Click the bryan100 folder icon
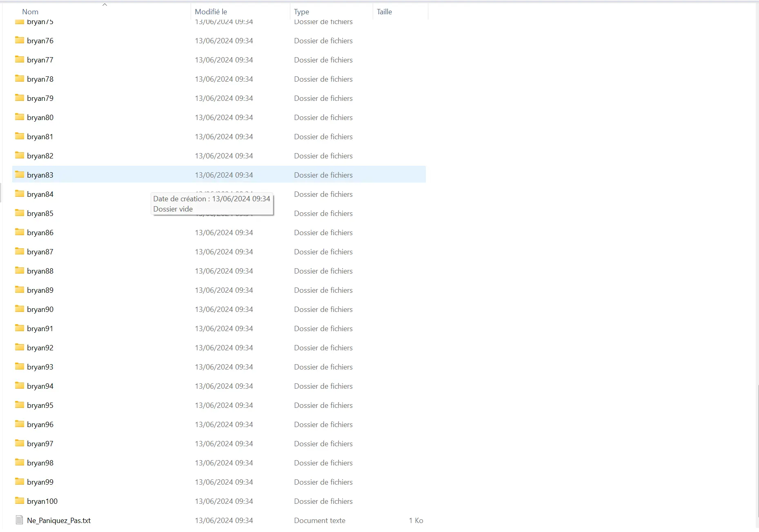759x532 pixels. coord(19,501)
